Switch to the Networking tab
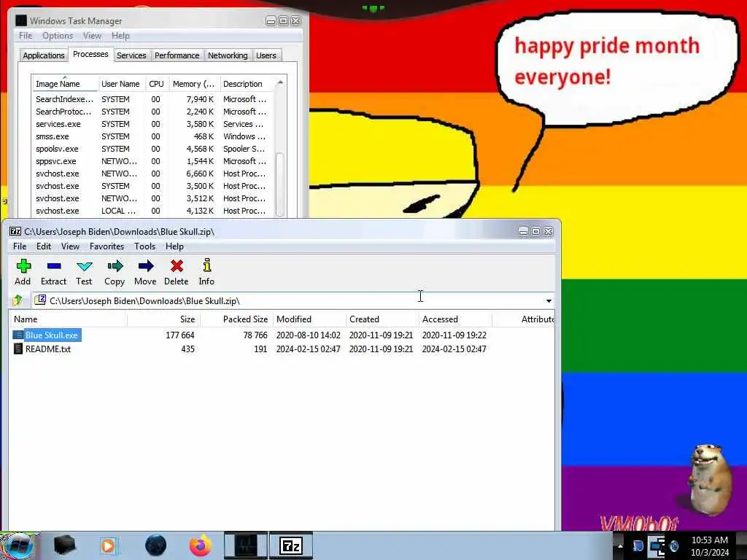 coord(228,55)
